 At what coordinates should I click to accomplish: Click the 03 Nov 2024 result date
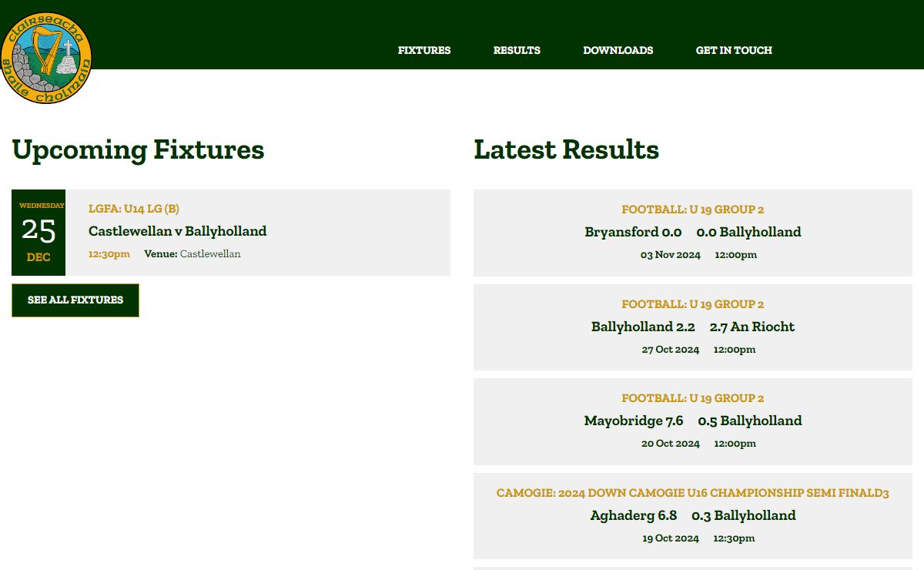[671, 255]
